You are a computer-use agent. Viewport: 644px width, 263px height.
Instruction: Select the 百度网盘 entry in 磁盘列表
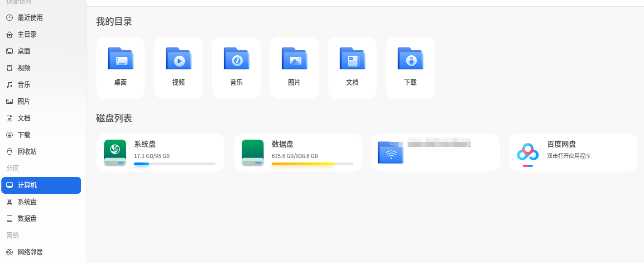point(573,153)
